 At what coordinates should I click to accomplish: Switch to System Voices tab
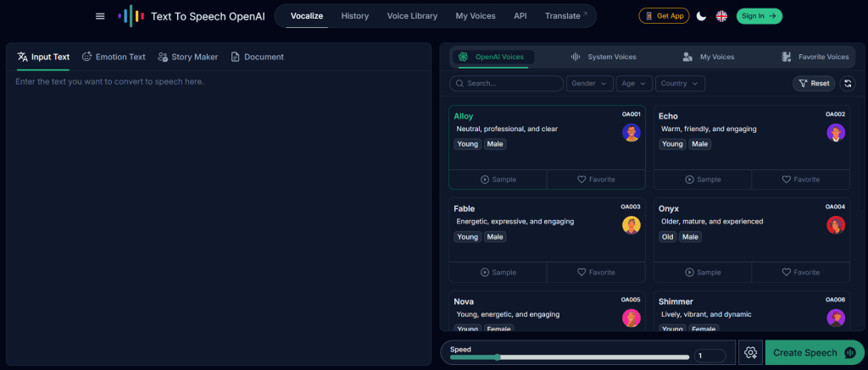[x=604, y=57]
